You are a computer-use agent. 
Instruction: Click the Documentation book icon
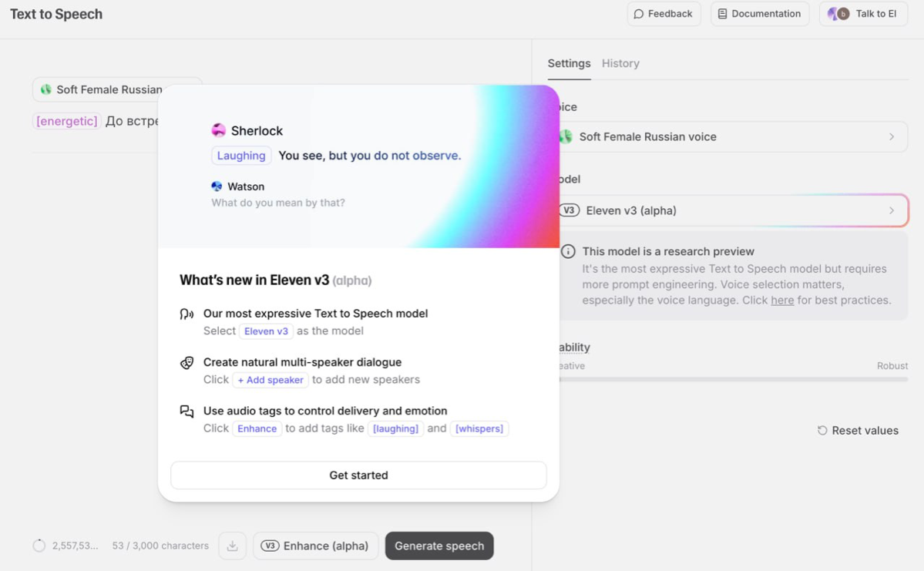coord(722,14)
